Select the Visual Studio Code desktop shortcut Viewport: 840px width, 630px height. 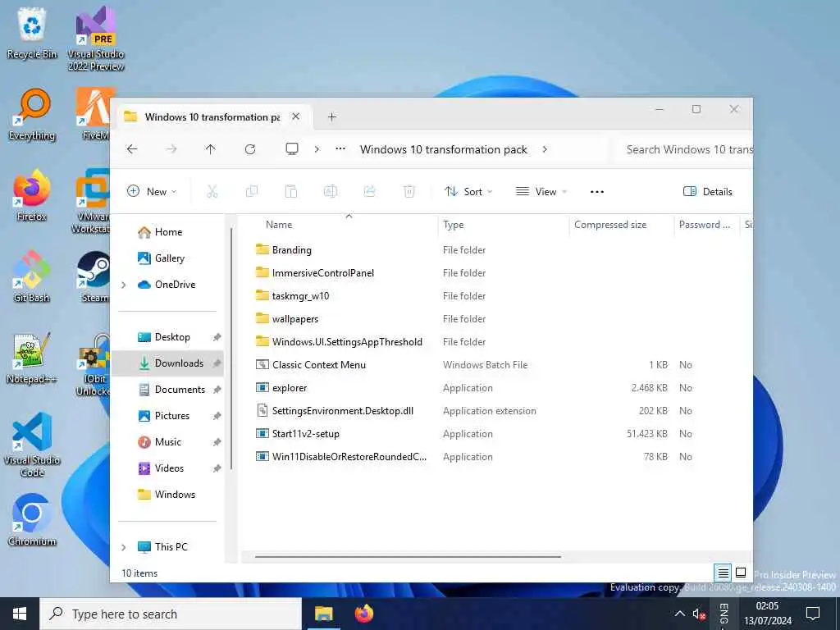[x=32, y=445]
